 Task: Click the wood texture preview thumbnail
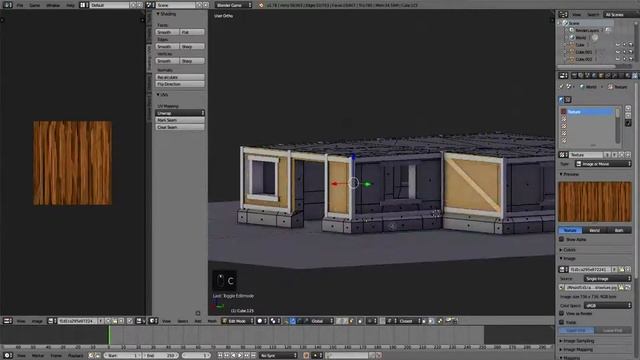(x=595, y=202)
